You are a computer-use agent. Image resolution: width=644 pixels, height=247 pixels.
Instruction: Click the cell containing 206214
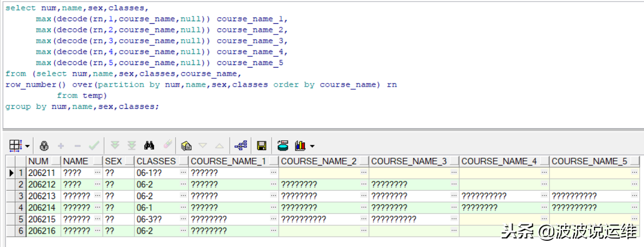pyautogui.click(x=44, y=207)
